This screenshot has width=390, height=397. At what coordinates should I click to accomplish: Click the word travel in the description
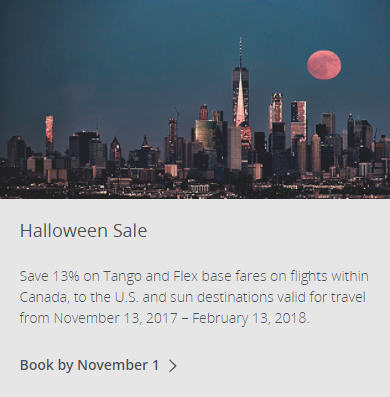(348, 297)
